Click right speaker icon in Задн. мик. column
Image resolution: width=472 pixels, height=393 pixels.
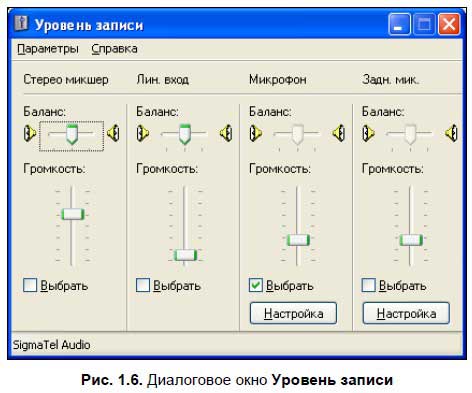point(451,133)
